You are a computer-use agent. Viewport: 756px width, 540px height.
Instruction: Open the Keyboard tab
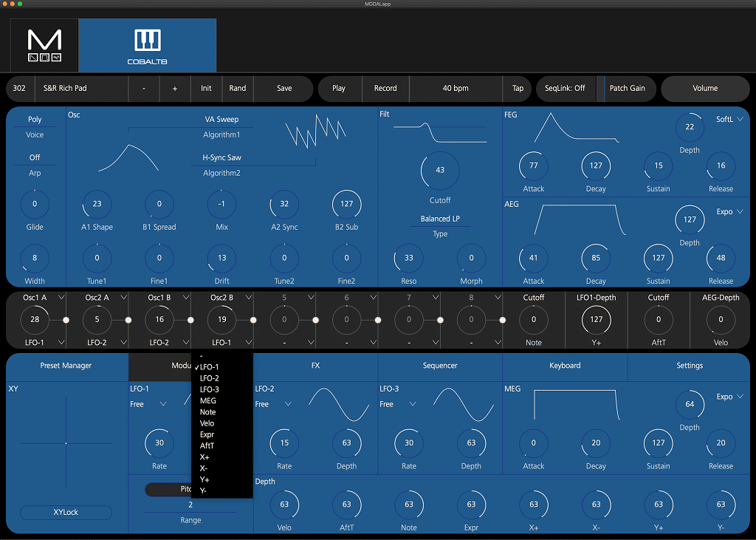(x=565, y=366)
